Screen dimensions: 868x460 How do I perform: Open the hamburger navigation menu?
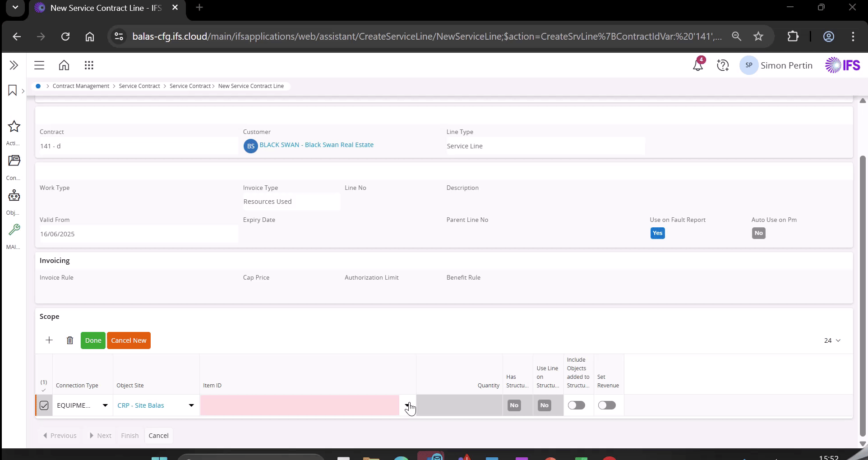[39, 65]
